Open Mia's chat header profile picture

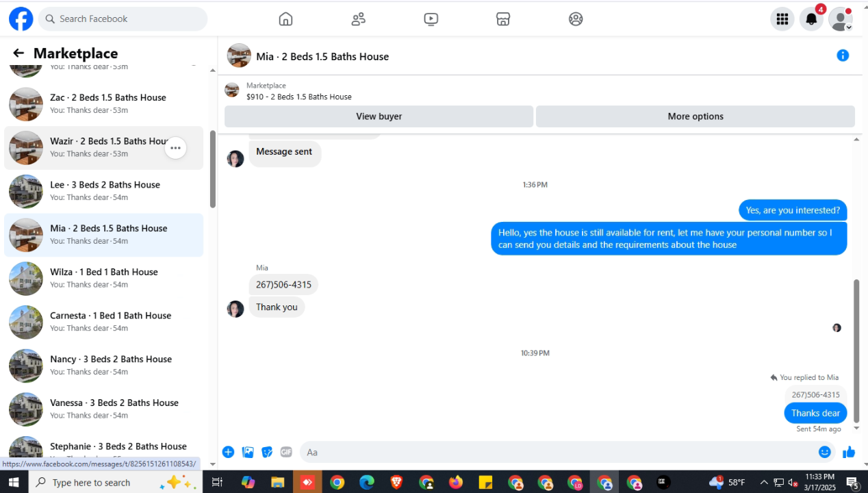(x=239, y=55)
